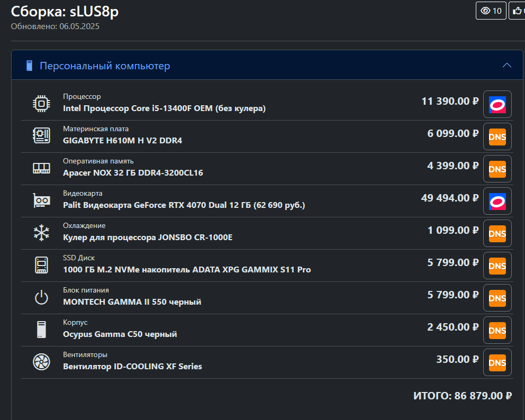Click the Материнская плата category label
525x420 pixels.
coord(96,129)
